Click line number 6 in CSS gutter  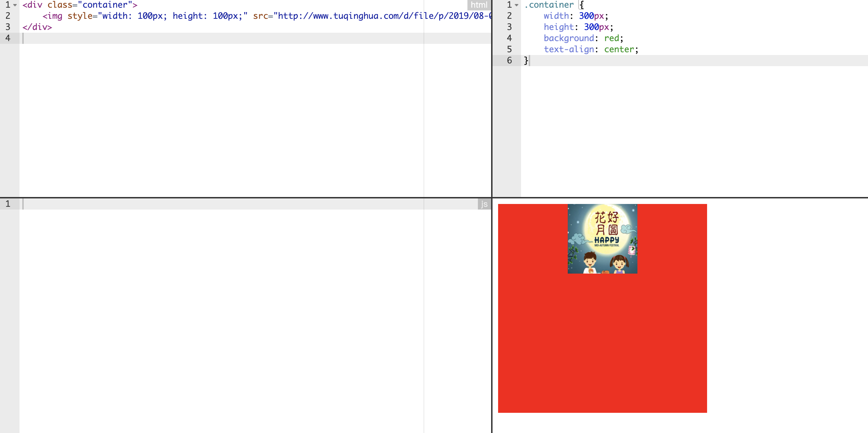pyautogui.click(x=509, y=61)
